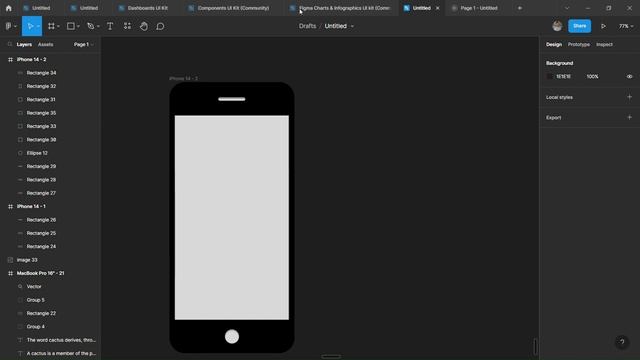Present the prototype with play icon

point(603,26)
